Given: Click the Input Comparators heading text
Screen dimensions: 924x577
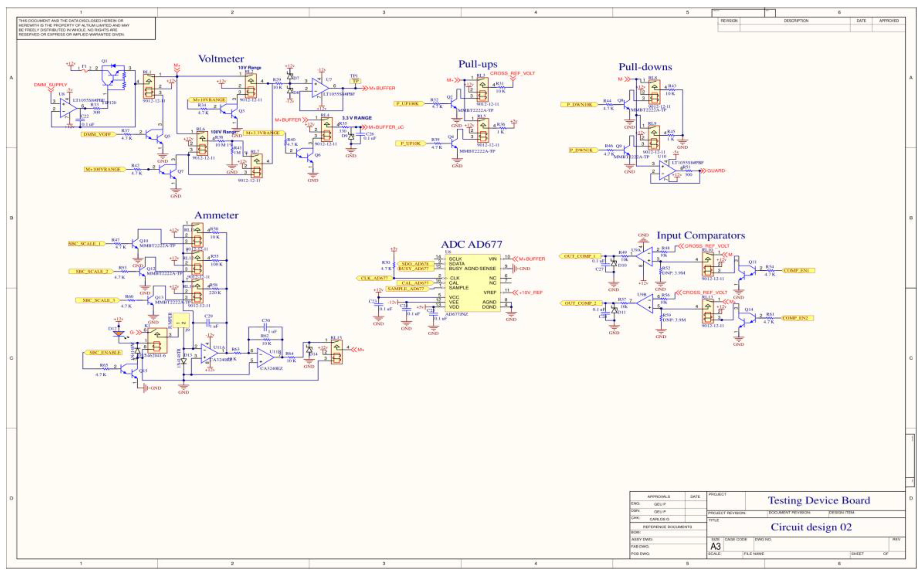Looking at the screenshot, I should click(701, 236).
